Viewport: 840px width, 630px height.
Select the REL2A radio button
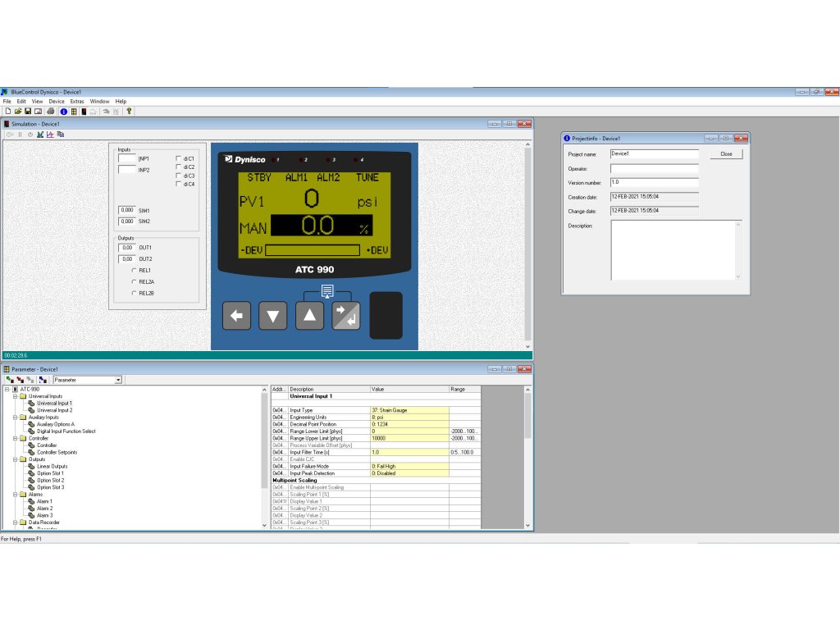(134, 282)
